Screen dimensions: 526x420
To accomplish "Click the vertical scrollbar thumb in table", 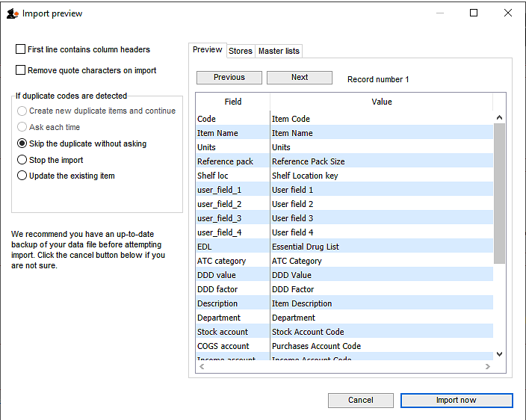I will click(x=499, y=193).
